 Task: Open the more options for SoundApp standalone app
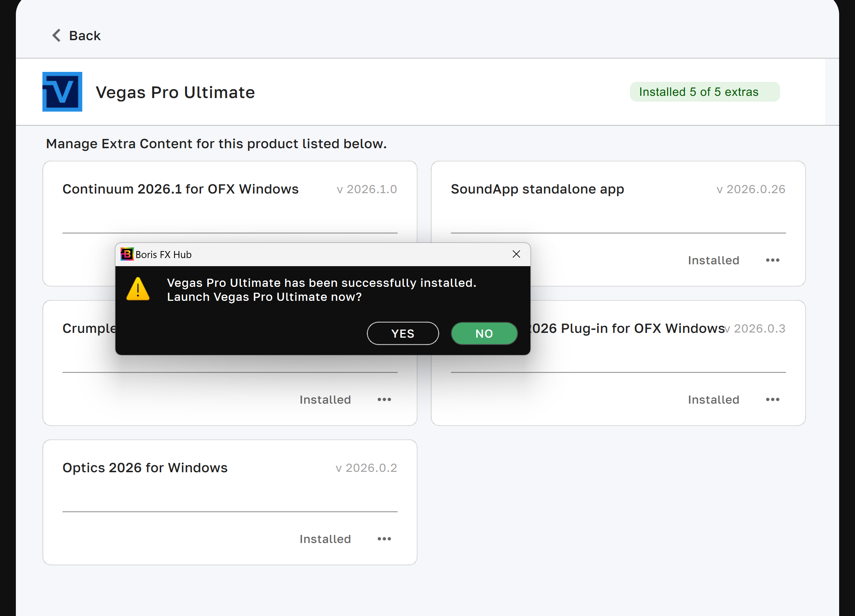pos(772,260)
